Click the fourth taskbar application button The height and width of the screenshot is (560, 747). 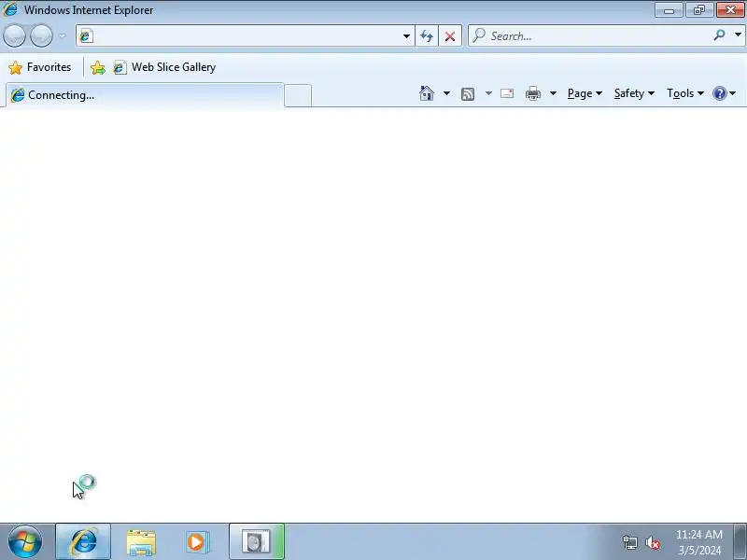pos(257,542)
